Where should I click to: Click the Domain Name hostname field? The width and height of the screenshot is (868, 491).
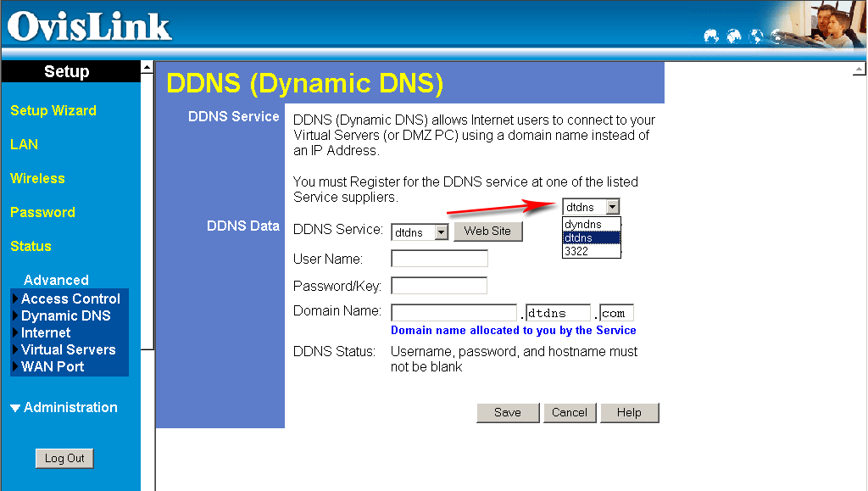coord(454,313)
